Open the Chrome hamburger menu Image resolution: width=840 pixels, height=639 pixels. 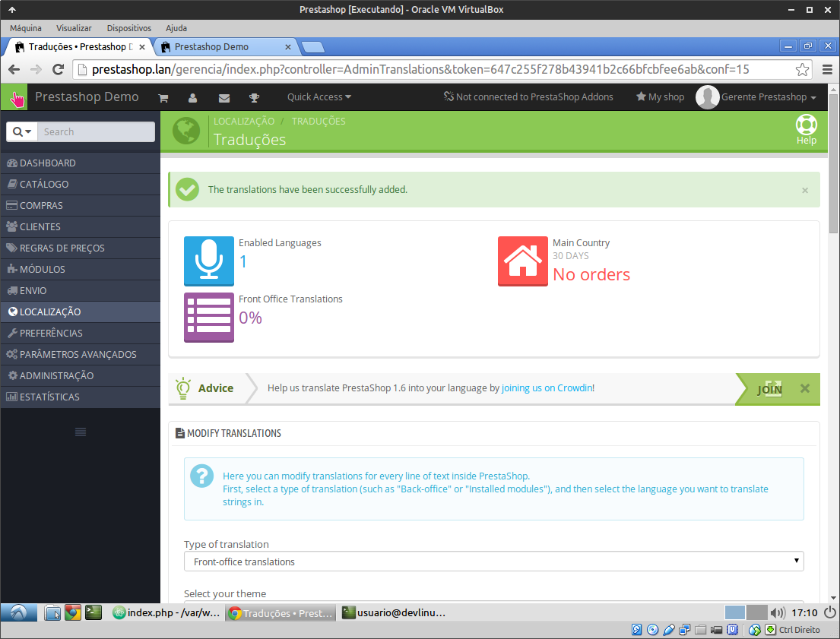click(x=827, y=70)
